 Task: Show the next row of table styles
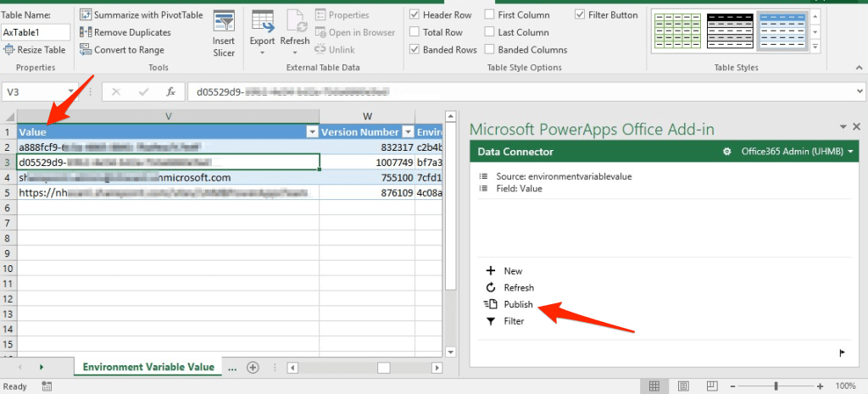click(815, 32)
